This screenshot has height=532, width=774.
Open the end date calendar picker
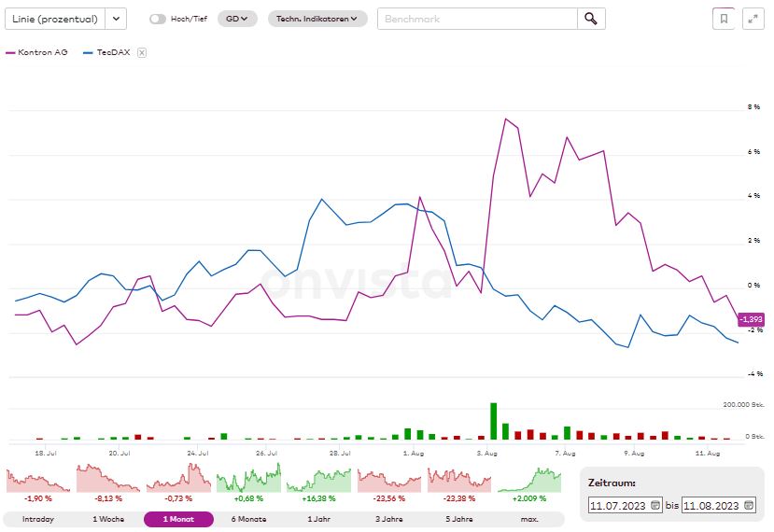point(747,505)
